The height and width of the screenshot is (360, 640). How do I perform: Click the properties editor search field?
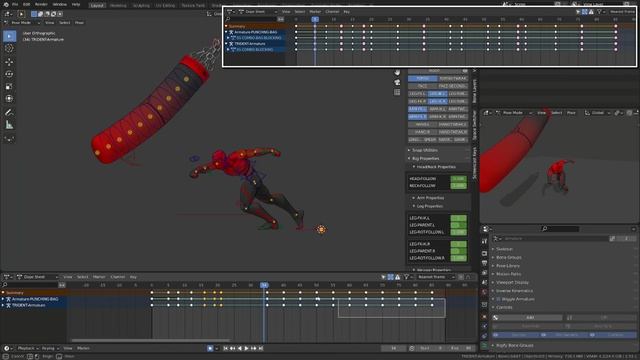pyautogui.click(x=560, y=229)
